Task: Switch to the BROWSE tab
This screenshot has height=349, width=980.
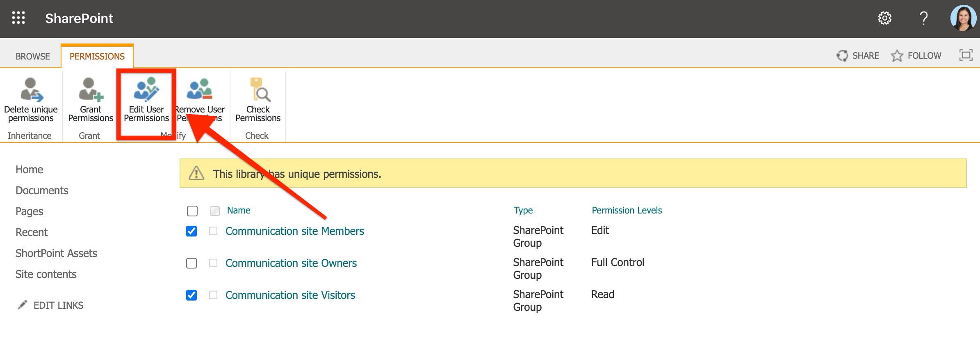Action: pos(33,56)
